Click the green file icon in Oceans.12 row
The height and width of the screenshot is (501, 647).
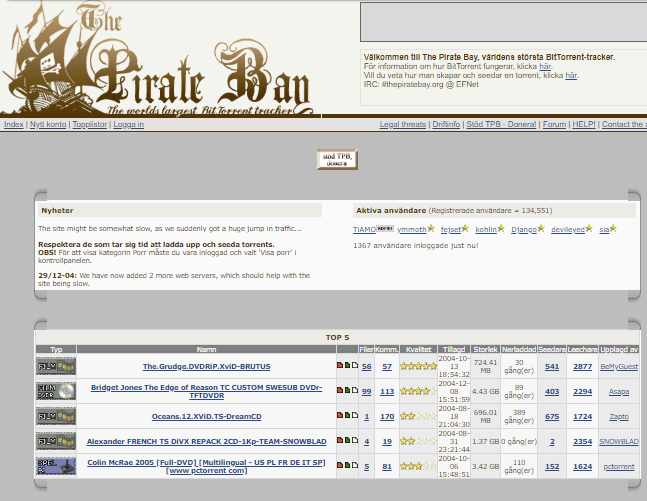click(x=347, y=415)
